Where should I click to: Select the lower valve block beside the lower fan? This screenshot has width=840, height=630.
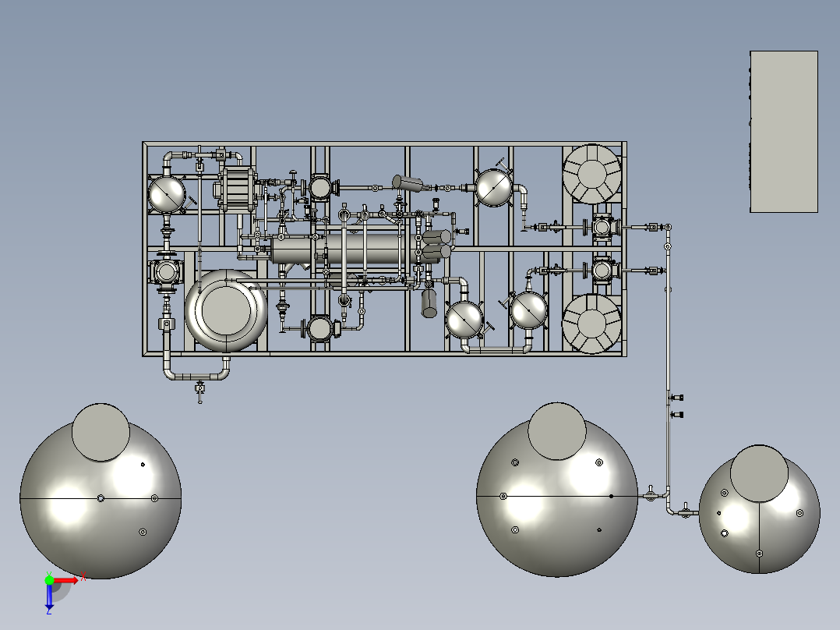click(x=603, y=271)
